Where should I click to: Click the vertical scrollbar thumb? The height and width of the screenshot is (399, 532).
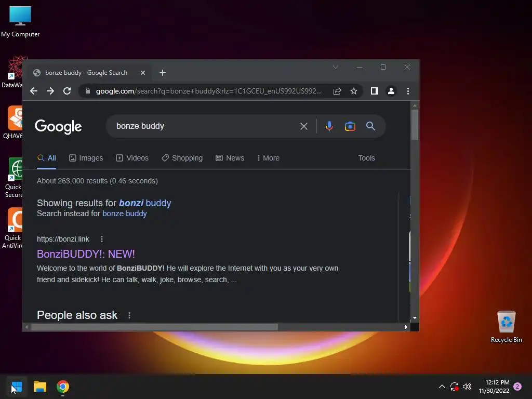(x=415, y=125)
